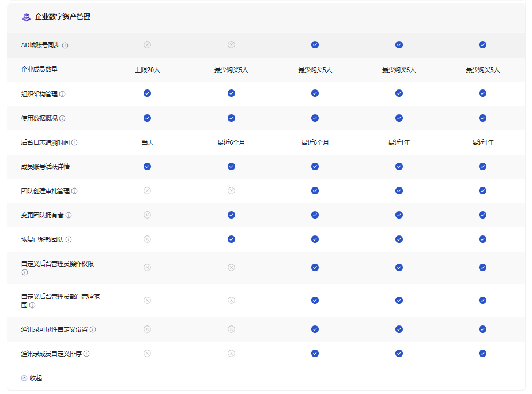The width and height of the screenshot is (532, 394).
Task: Click the info icon next to AD域账号同步
Action: (65, 46)
